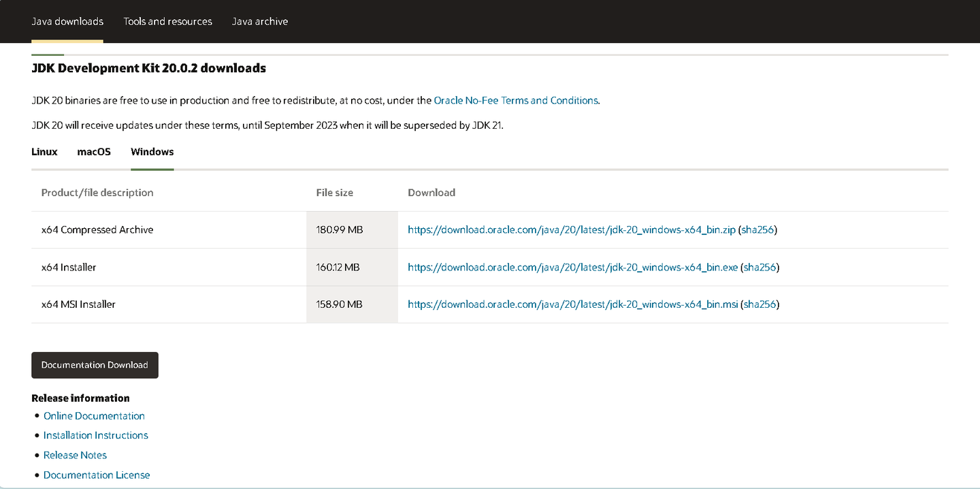
Task: Click the 180.99 MB file size cell
Action: 339,230
